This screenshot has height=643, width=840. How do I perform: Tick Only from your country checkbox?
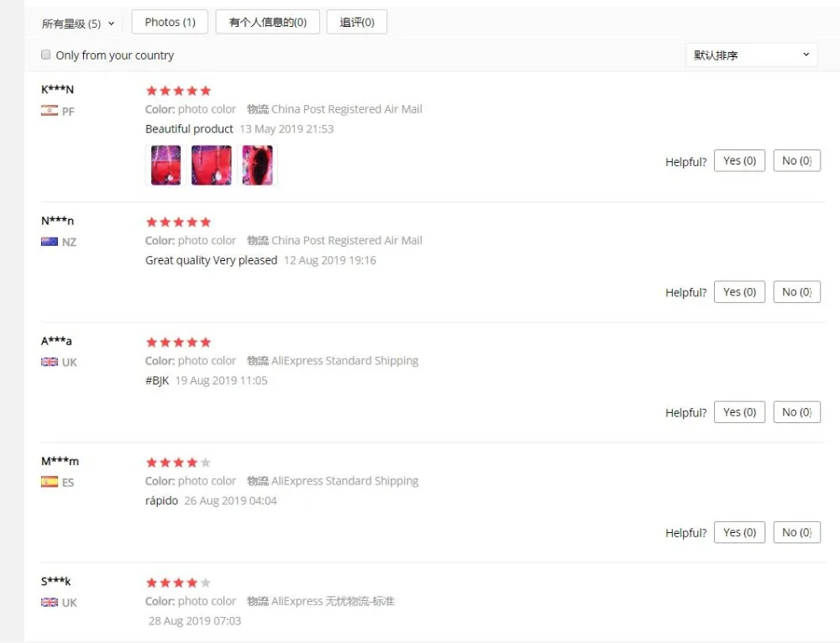(46, 55)
